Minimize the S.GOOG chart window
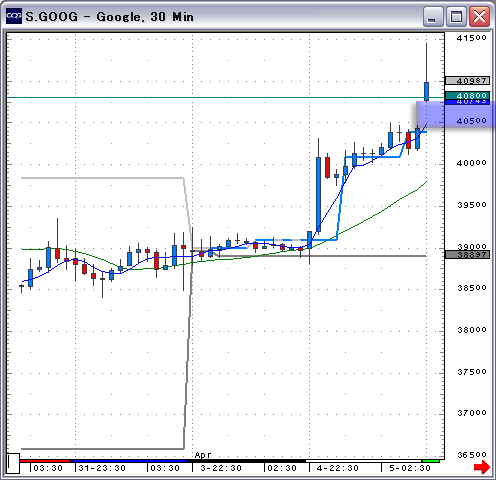496x480 pixels. click(433, 16)
